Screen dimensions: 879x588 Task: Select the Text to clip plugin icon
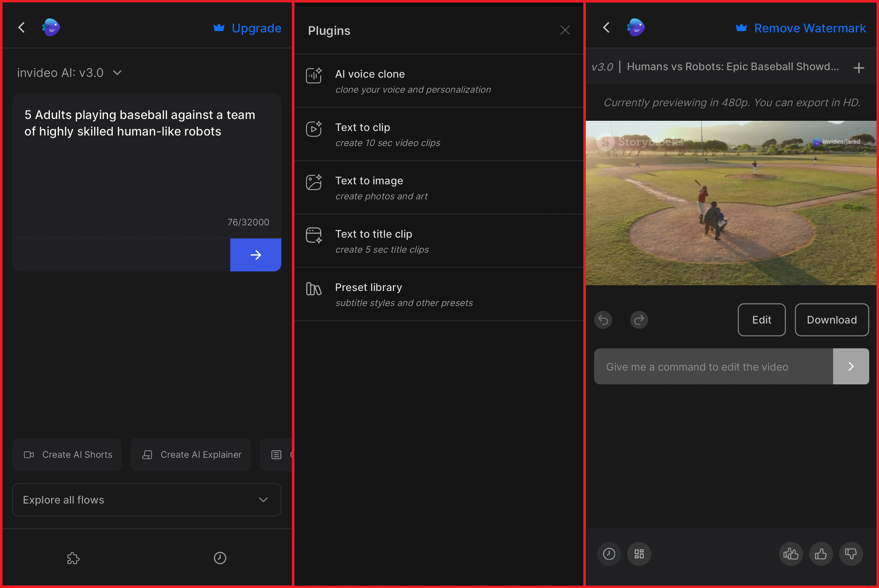(314, 129)
